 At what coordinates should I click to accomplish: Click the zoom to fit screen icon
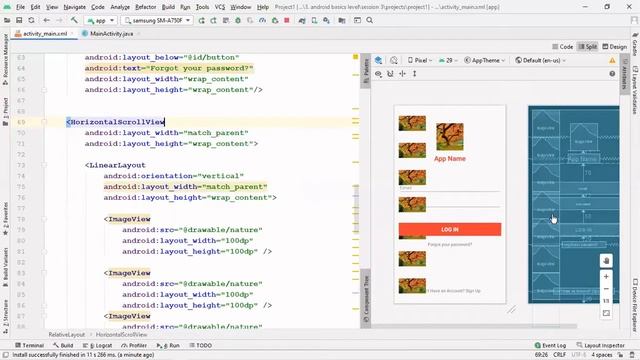606,313
